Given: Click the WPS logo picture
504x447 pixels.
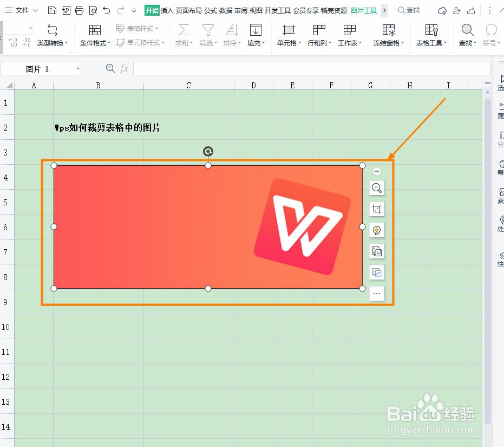Looking at the screenshot, I should pos(208,227).
